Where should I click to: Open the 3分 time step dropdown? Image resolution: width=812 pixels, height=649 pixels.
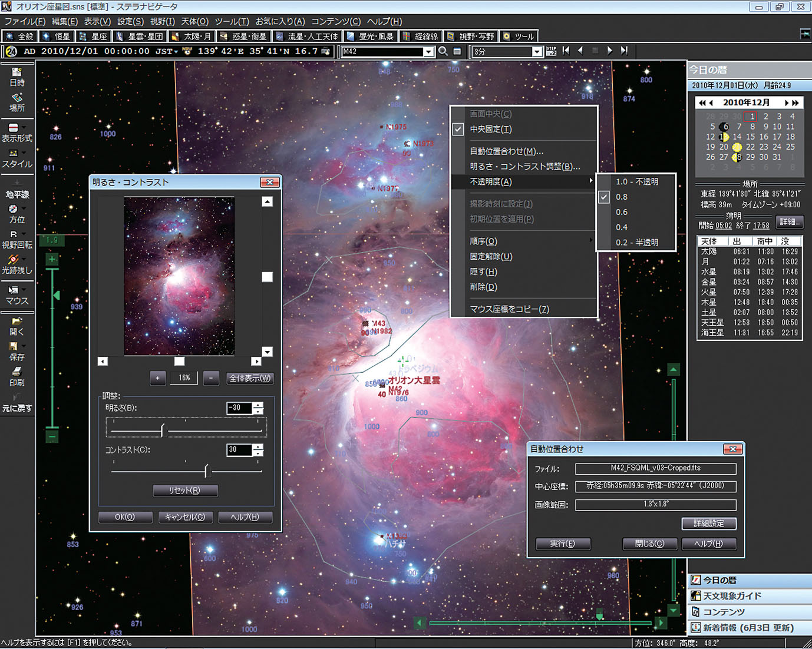click(537, 52)
